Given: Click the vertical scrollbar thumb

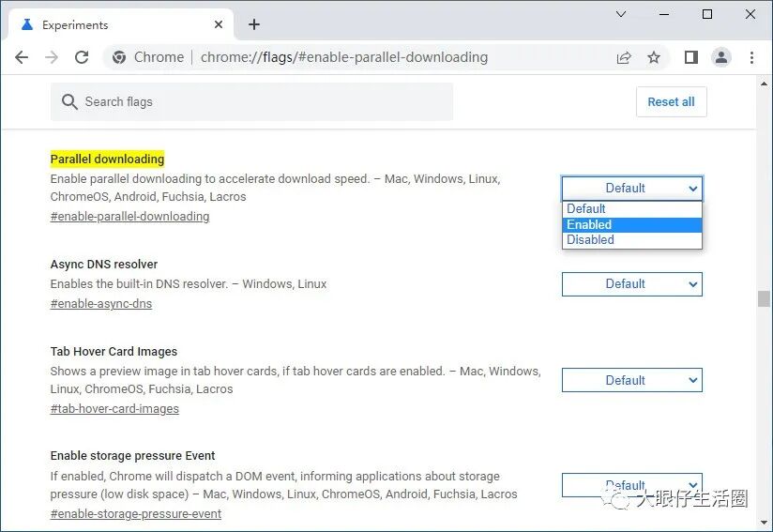Looking at the screenshot, I should coord(765,298).
